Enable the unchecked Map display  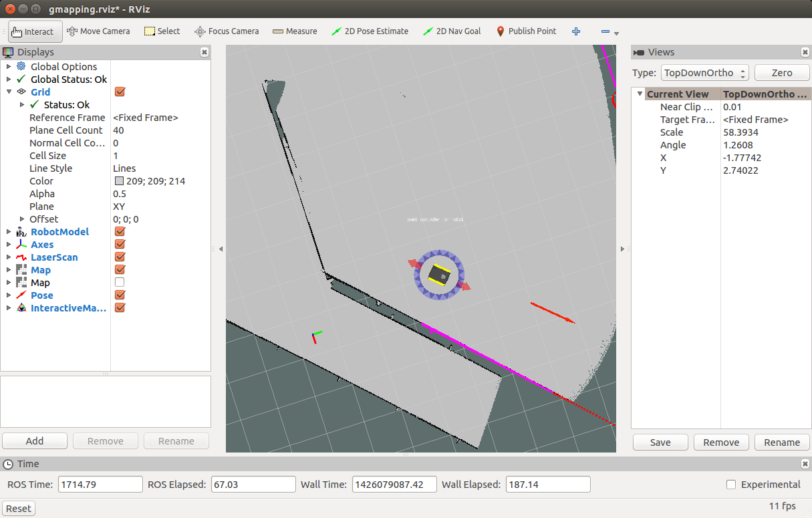[120, 283]
